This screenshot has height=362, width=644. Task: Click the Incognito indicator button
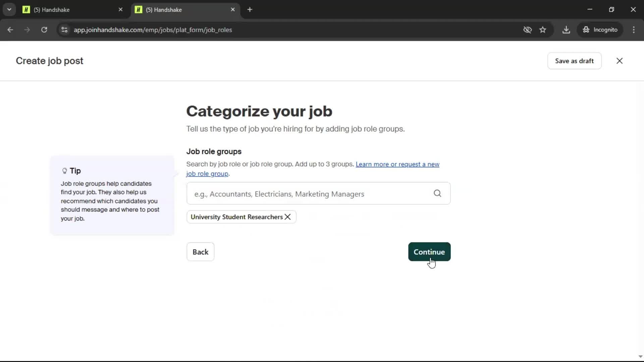(600, 30)
